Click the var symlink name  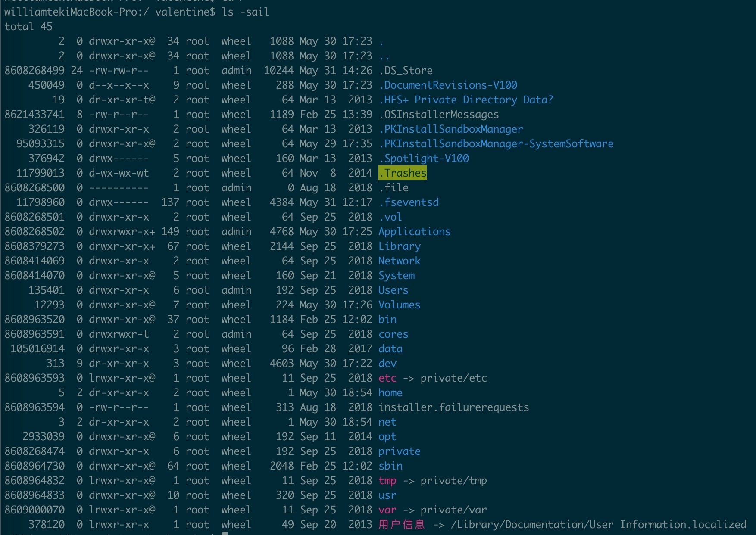(387, 510)
